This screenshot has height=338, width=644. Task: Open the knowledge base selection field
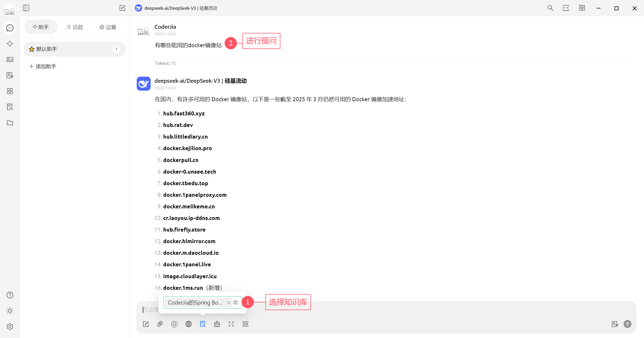[x=203, y=302]
